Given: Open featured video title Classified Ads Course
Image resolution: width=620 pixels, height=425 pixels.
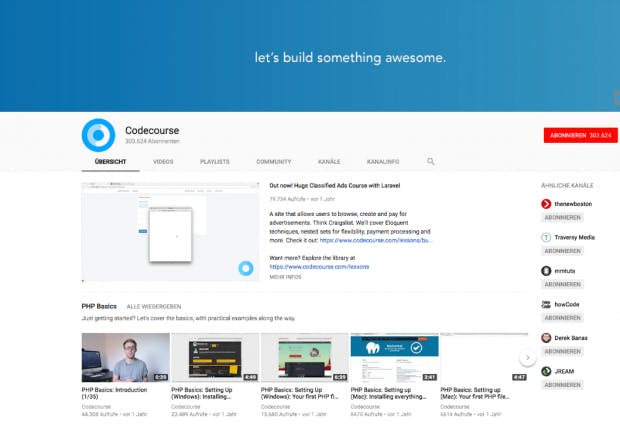Looking at the screenshot, I should 335,186.
